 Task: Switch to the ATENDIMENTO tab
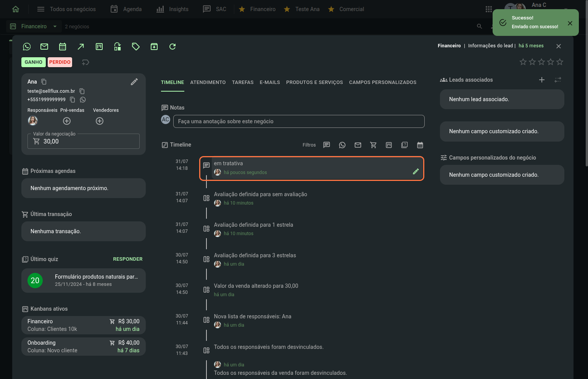click(208, 82)
